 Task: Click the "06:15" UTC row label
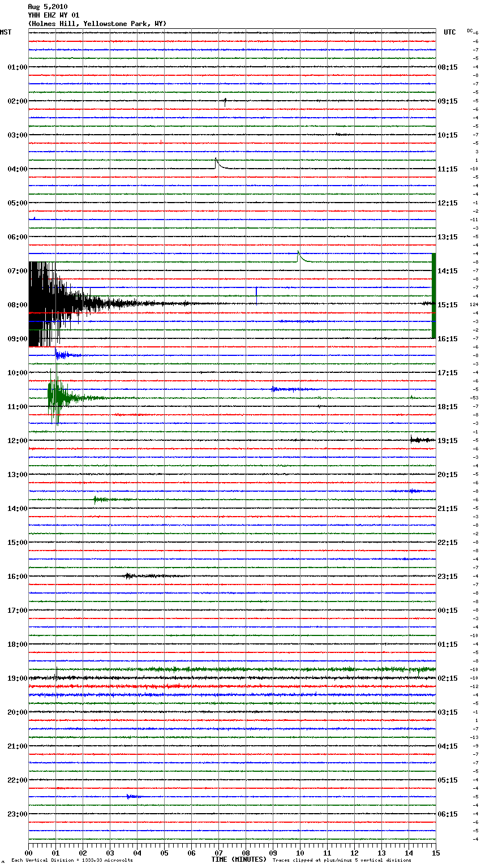tap(448, 814)
